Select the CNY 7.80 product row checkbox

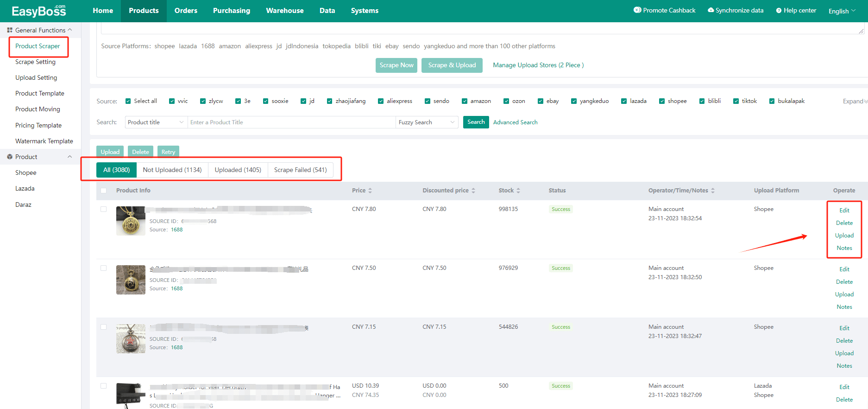[104, 209]
